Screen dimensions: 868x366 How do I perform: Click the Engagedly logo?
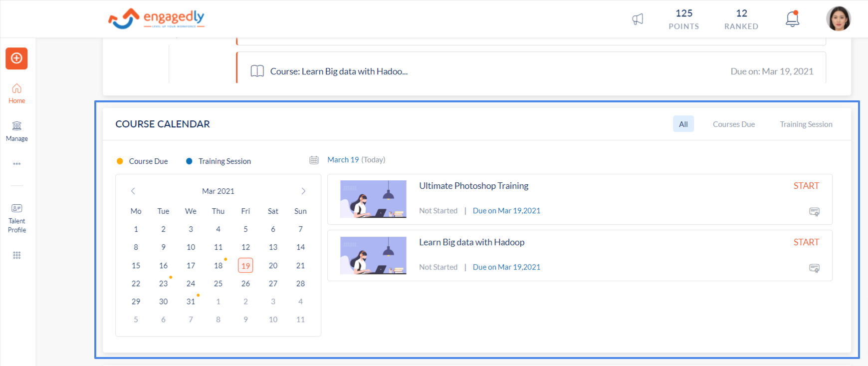point(156,19)
